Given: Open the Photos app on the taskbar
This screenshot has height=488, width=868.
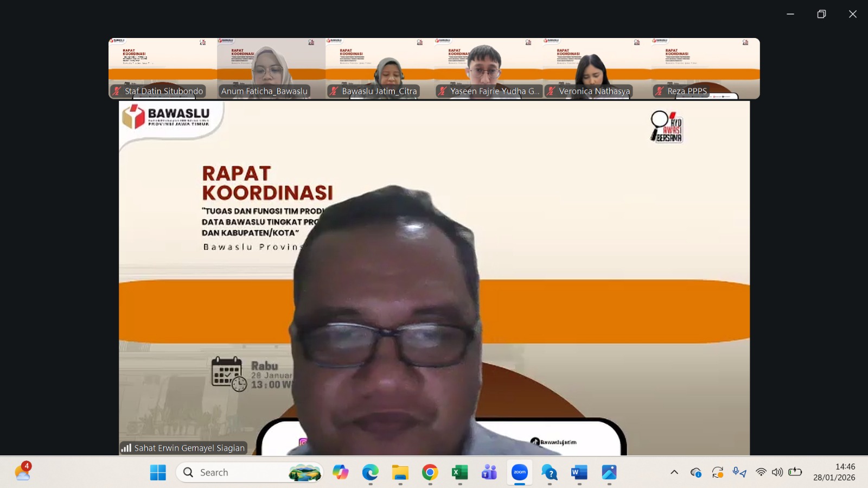Looking at the screenshot, I should pos(609,473).
